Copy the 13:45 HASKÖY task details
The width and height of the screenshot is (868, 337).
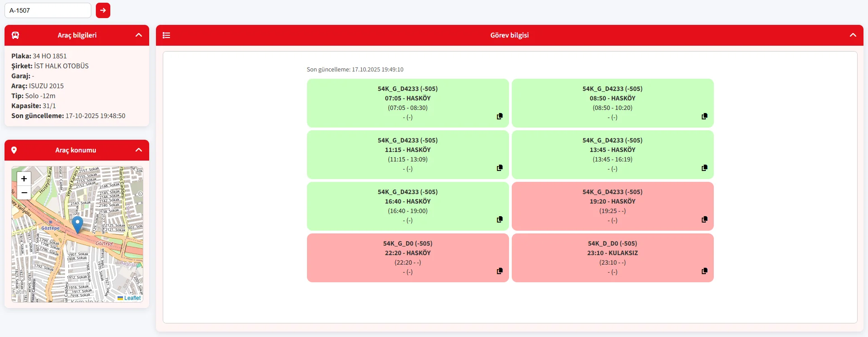pos(704,168)
